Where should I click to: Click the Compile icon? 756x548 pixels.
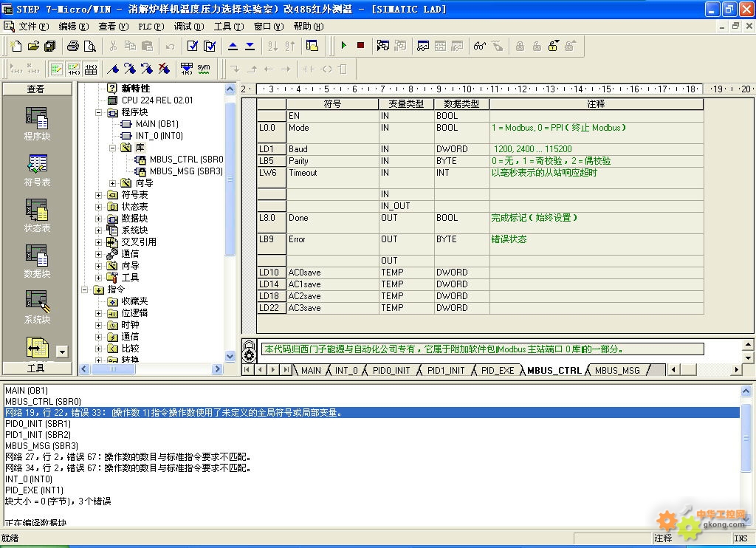tap(193, 46)
